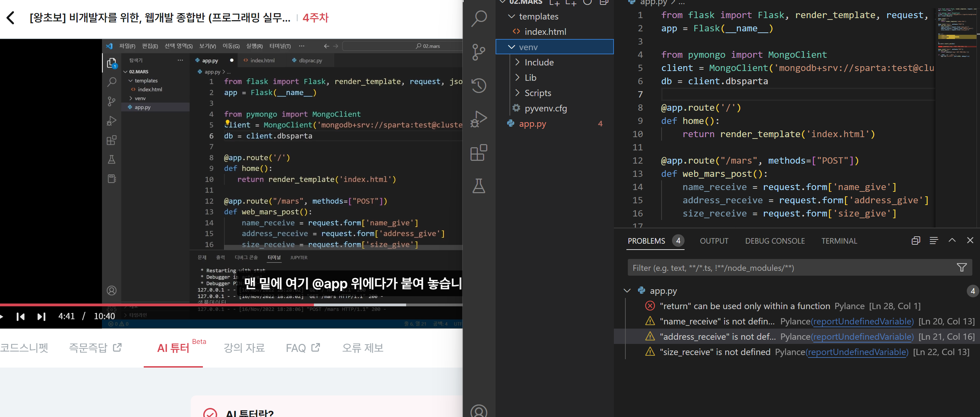
Task: Open the 오류 제보 tab
Action: pos(363,348)
